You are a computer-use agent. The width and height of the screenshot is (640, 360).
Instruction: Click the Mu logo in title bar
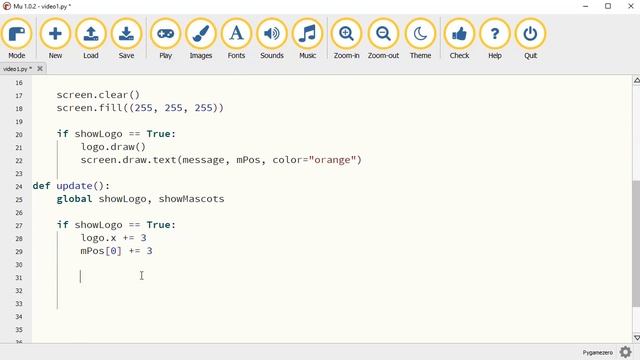[x=7, y=6]
